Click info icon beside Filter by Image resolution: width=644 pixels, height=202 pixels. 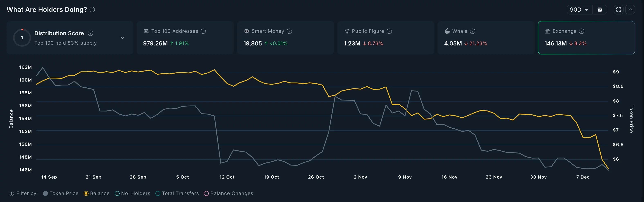click(x=11, y=193)
